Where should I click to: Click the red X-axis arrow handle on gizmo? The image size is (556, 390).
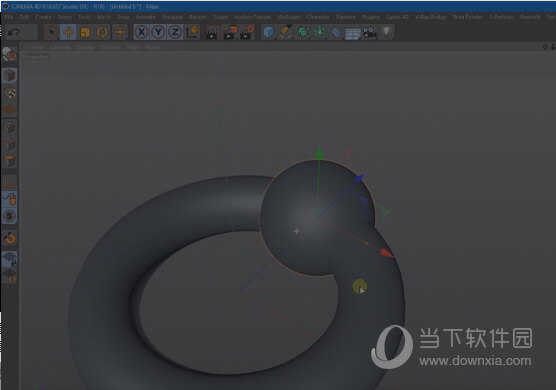[x=387, y=253]
